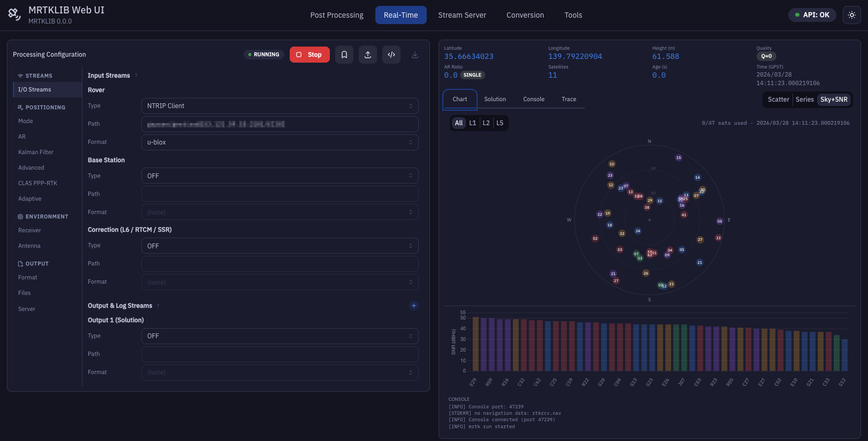Click the download icon in Processing Configuration
Viewport: 868px width, 441px height.
point(415,55)
